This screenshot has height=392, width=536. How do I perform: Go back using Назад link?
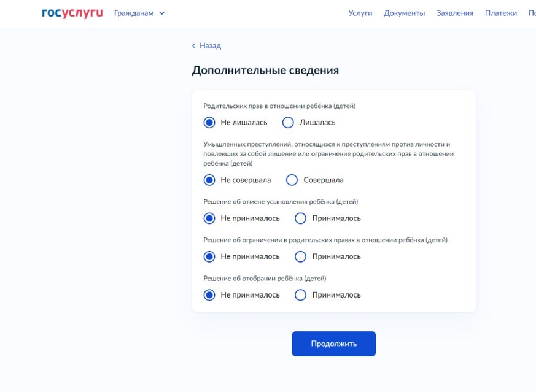click(x=209, y=46)
